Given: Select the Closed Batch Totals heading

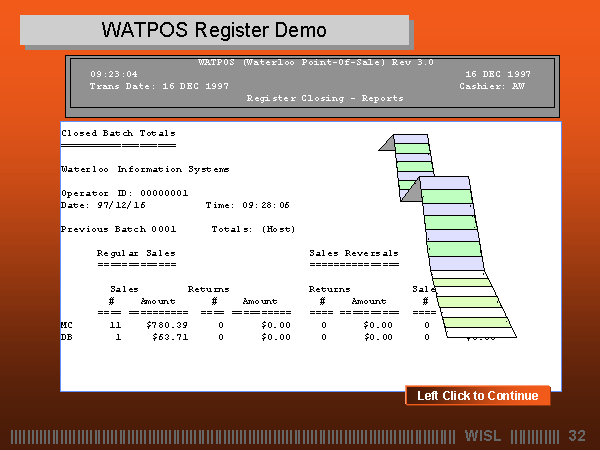Looking at the screenshot, I should click(x=118, y=133).
